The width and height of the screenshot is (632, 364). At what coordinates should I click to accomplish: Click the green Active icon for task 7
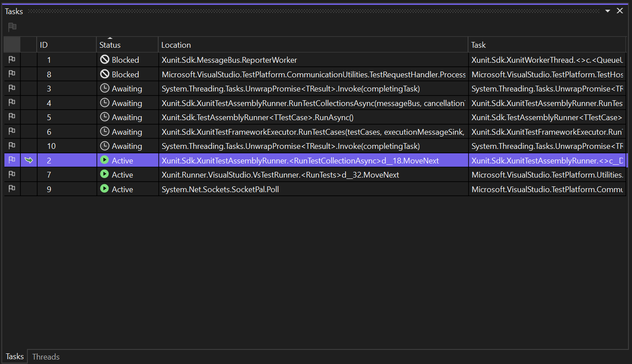point(105,175)
